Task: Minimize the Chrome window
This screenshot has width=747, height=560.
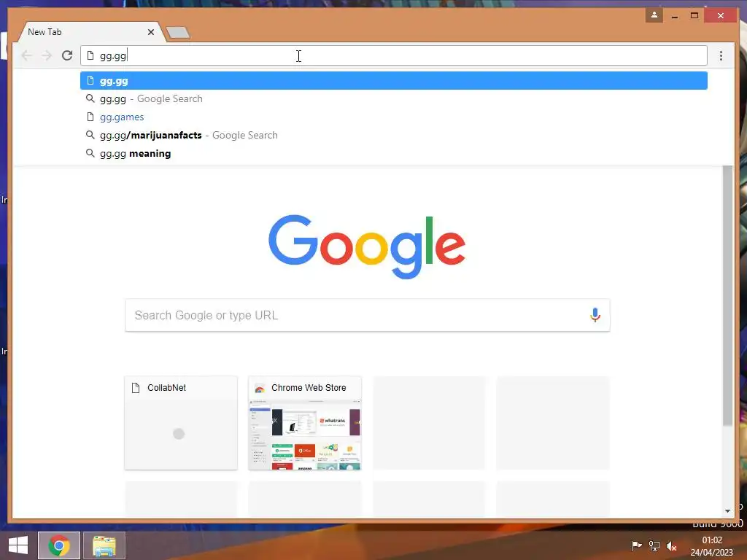Action: click(675, 16)
